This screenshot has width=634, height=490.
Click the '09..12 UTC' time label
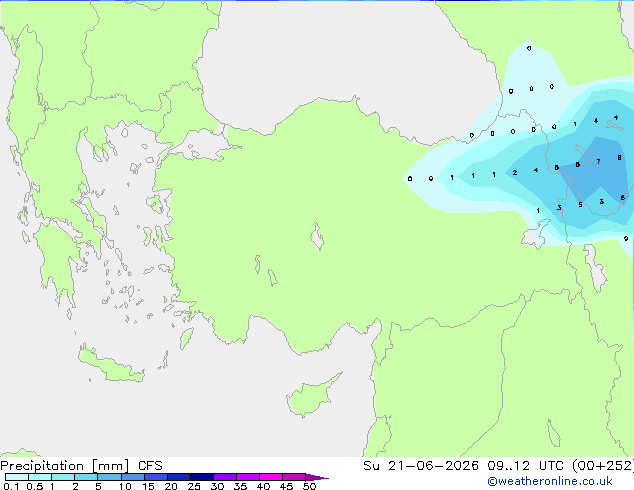525,466
